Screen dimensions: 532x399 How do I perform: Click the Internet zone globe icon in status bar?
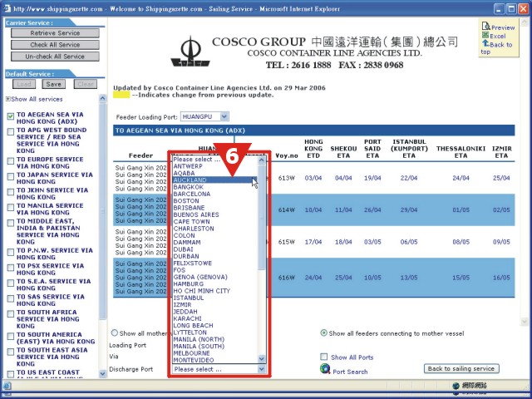coord(456,386)
